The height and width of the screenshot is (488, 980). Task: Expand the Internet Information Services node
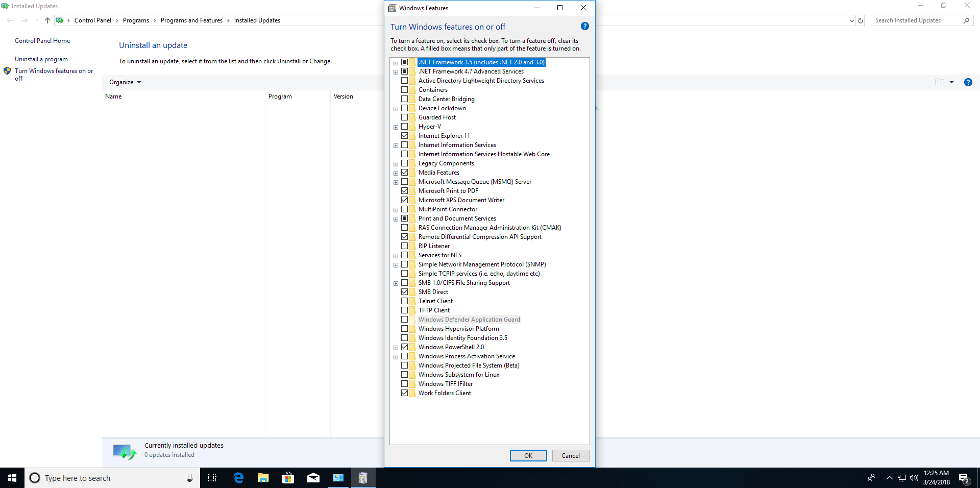click(x=396, y=145)
